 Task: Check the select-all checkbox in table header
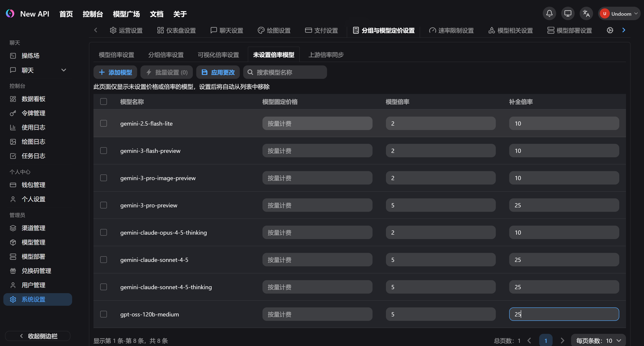[103, 101]
